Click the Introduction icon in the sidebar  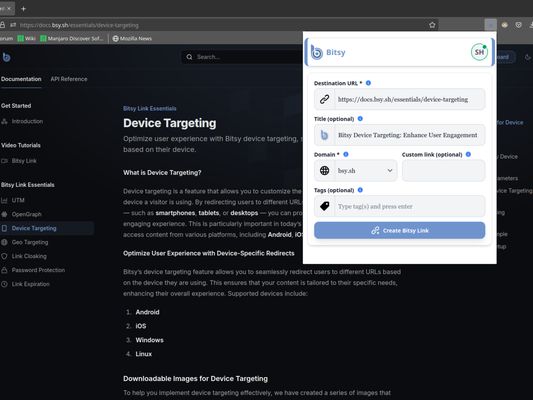(4, 121)
